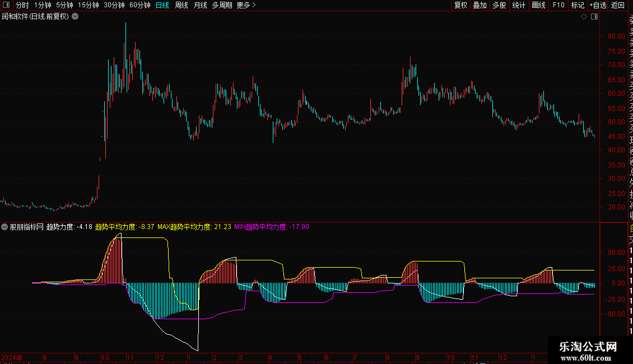
Task: Click the diamond icon above the chart
Action: (584, 17)
